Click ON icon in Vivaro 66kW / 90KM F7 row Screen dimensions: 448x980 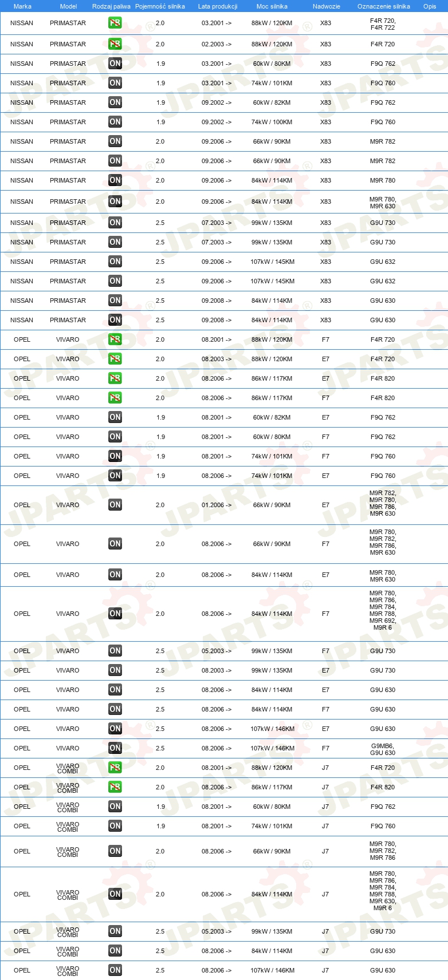point(115,544)
